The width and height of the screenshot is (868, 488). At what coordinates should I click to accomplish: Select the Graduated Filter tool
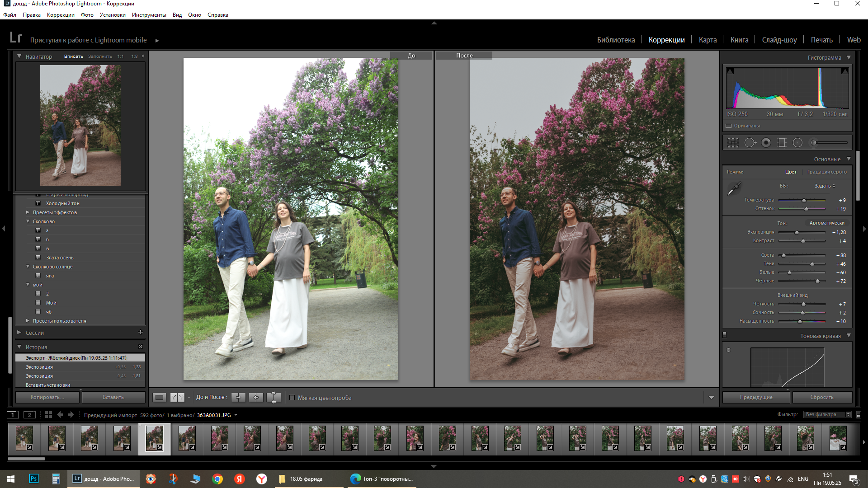[x=782, y=143]
